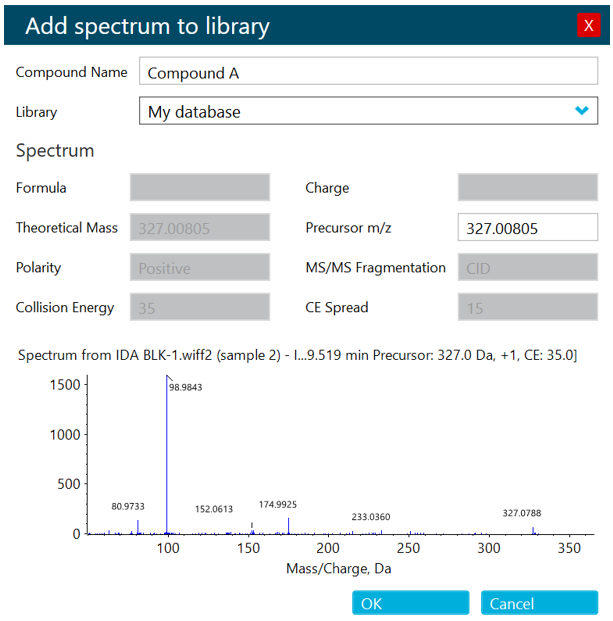This screenshot has width=613, height=621.
Task: Click the Theoretical Mass field
Action: pos(199,228)
